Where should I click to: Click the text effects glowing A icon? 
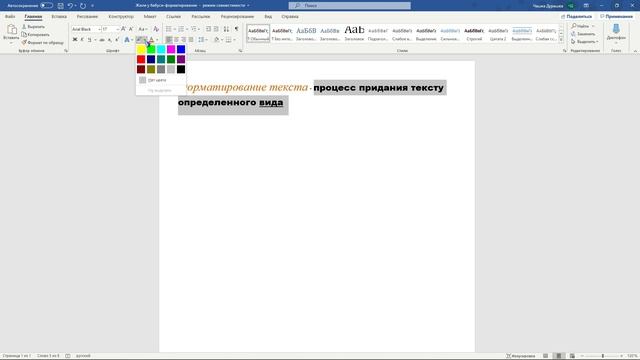[127, 40]
